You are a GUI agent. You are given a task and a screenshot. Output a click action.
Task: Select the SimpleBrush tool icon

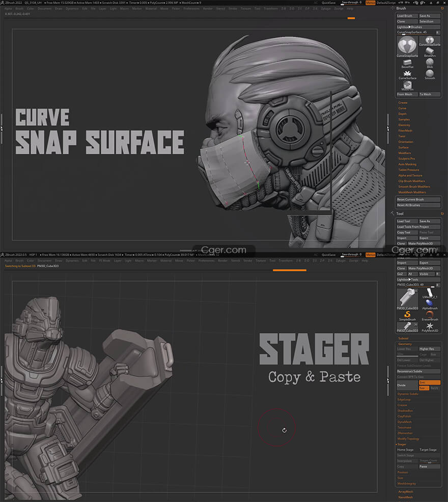tap(407, 315)
